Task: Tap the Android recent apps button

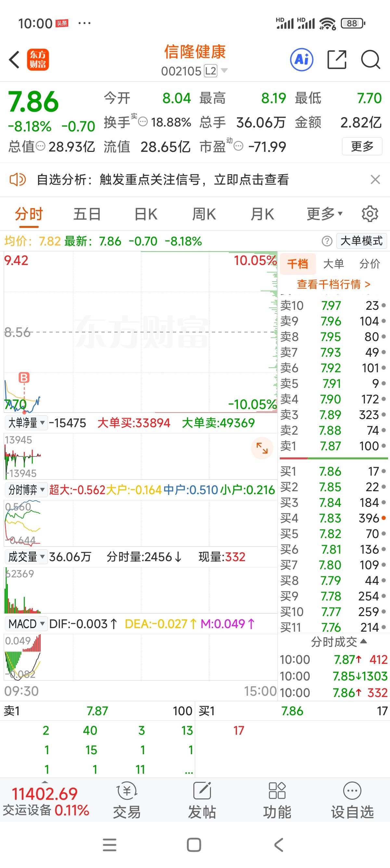Action: 110,845
